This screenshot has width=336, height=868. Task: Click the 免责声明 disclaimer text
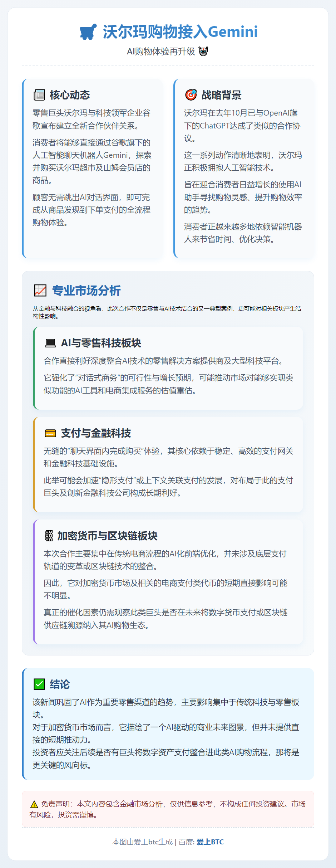pyautogui.click(x=168, y=809)
